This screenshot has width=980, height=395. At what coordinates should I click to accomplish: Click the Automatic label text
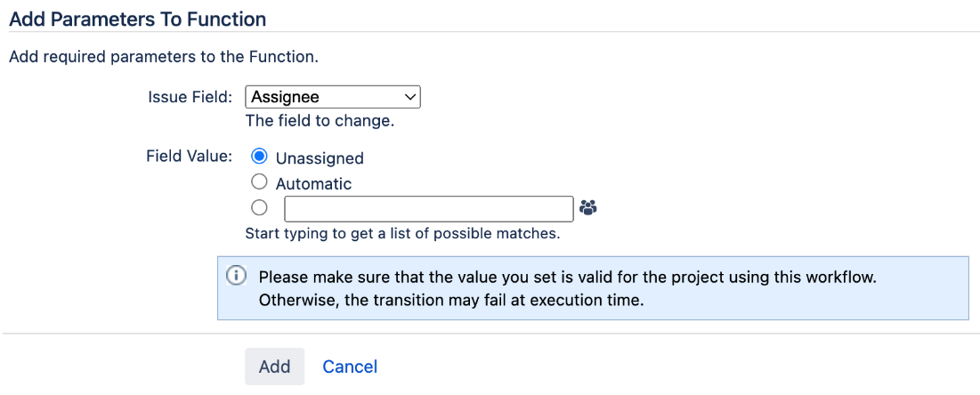313,184
